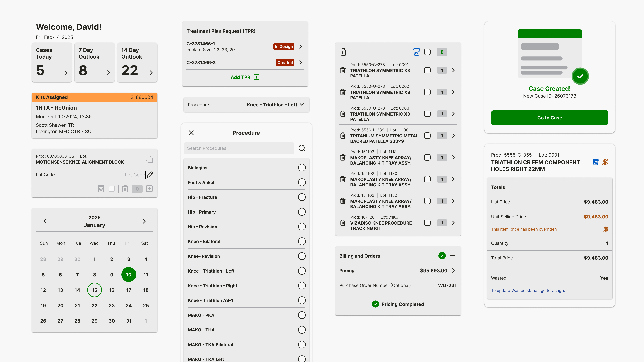Toggle the select-all checkbox in item list header
This screenshot has width=644, height=362.
(x=427, y=52)
